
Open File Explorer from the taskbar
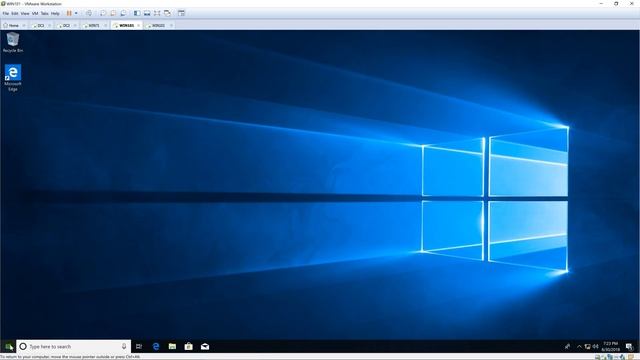172,347
